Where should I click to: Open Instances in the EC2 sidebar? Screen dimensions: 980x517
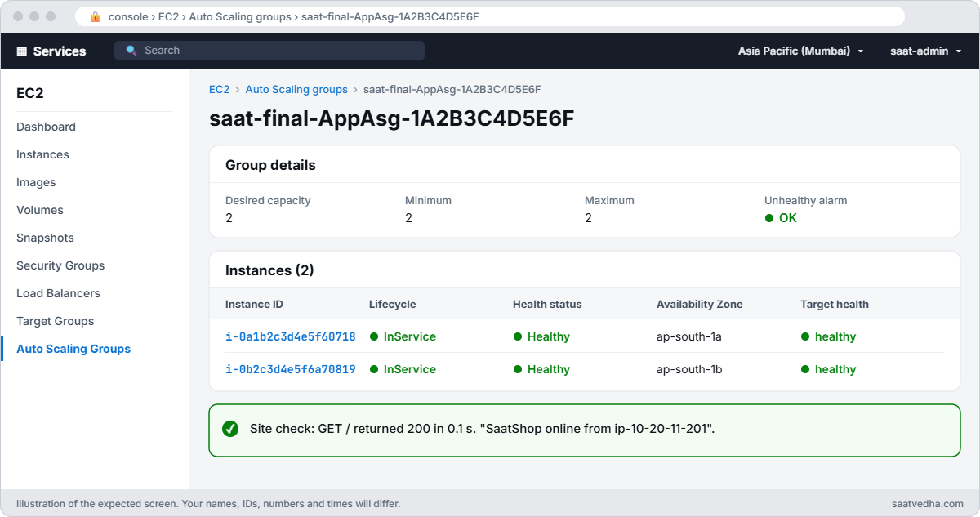click(42, 154)
